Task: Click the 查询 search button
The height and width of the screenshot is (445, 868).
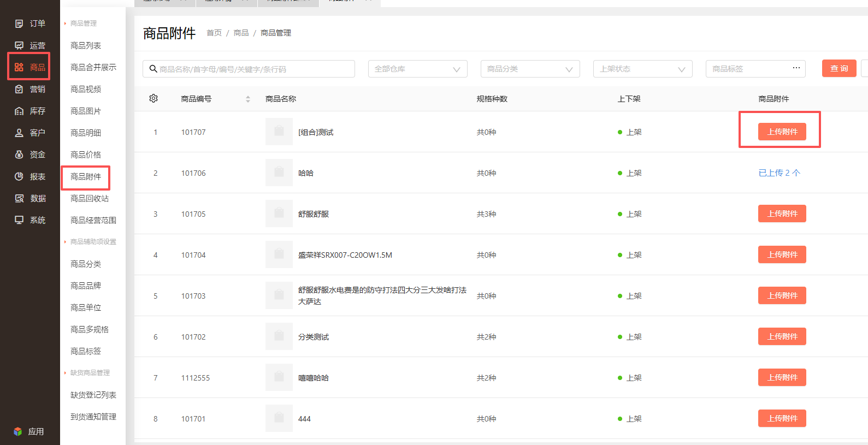Action: (839, 68)
